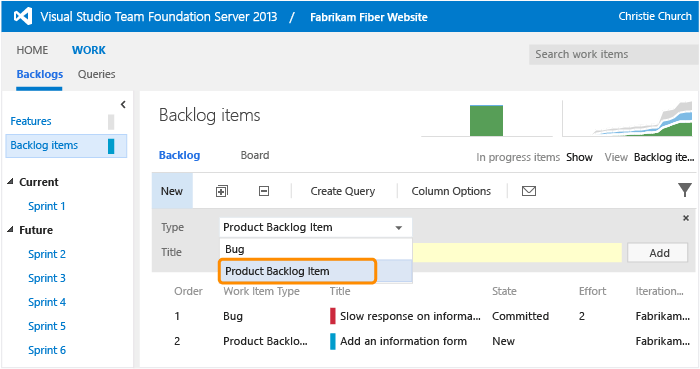Open the velocity bar chart thumbnail

pos(487,120)
